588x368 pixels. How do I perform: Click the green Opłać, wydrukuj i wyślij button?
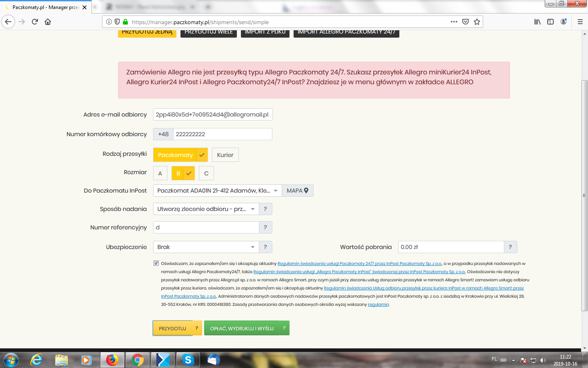(242, 328)
